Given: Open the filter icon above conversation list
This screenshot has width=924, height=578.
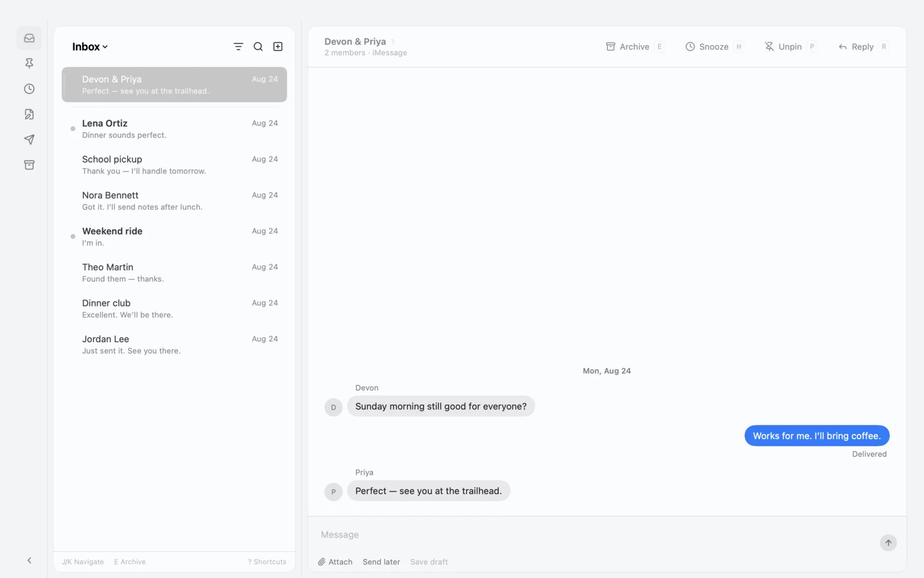Looking at the screenshot, I should tap(238, 47).
